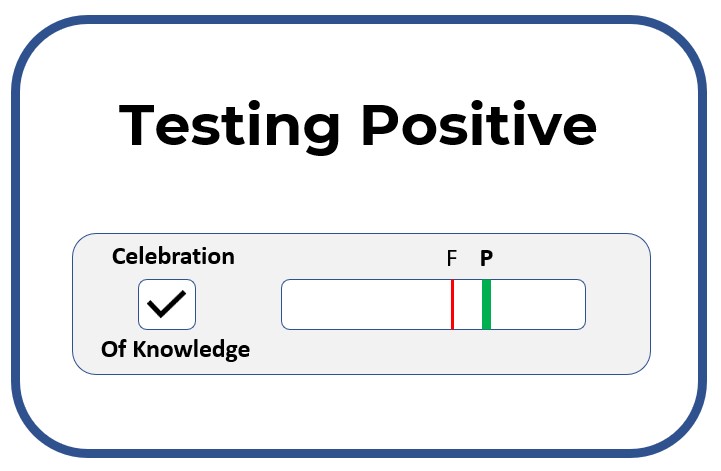Click the word Positive in title
The image size is (721, 471).
click(x=479, y=124)
